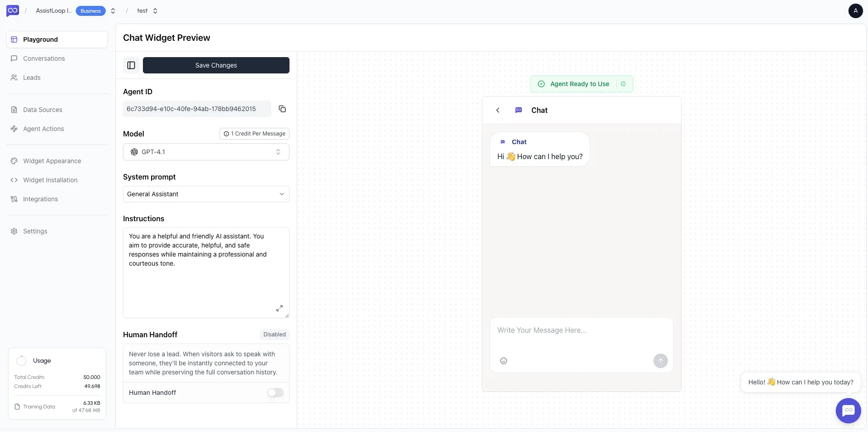868x432 pixels.
Task: Click in the Instructions text area
Action: (206, 273)
